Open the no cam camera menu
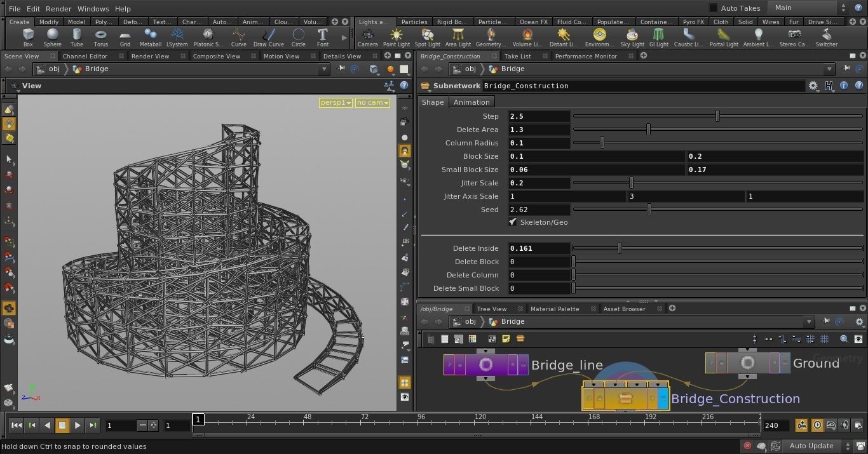The width and height of the screenshot is (868, 454). pyautogui.click(x=372, y=102)
